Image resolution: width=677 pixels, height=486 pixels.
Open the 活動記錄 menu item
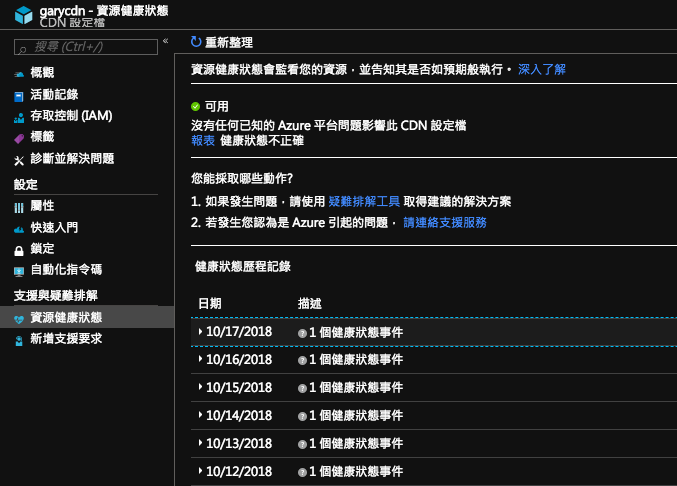pos(54,95)
